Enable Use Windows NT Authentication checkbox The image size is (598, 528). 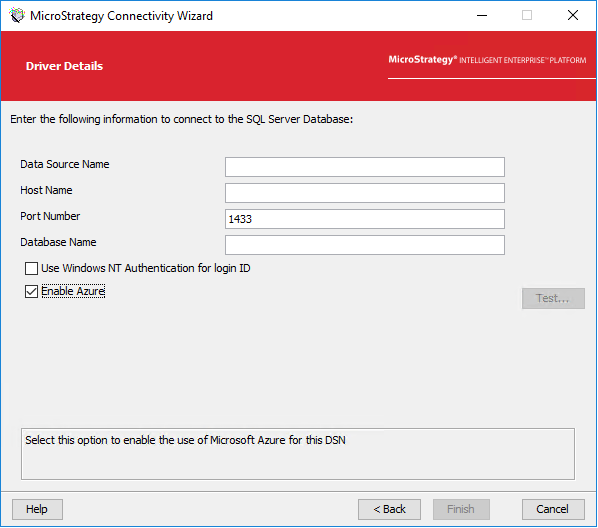click(x=31, y=269)
